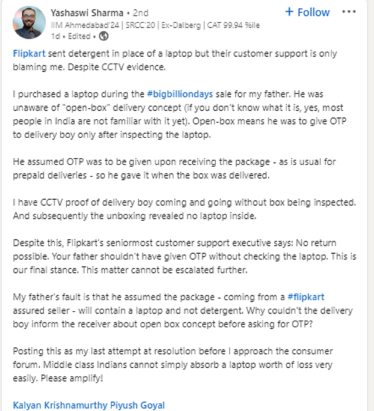Click the IIM Ahmedabad headline text
The width and height of the screenshot is (374, 411).
155,25
